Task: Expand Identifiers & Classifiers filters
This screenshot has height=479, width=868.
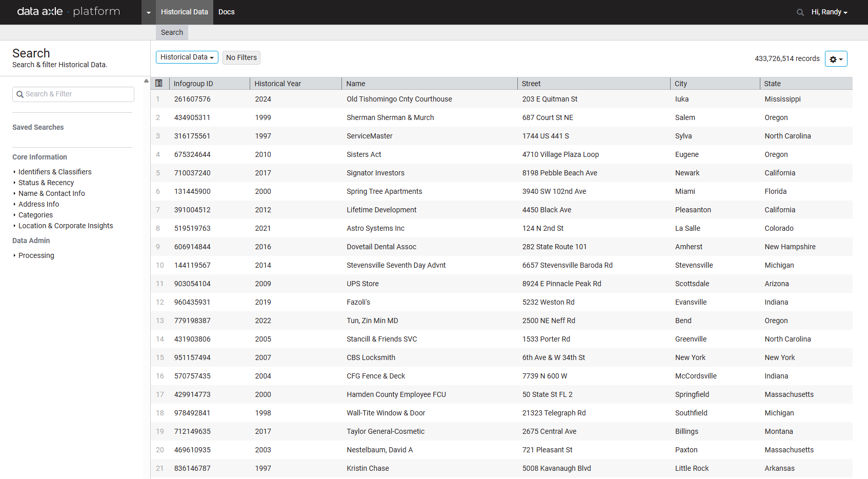Action: [x=55, y=172]
